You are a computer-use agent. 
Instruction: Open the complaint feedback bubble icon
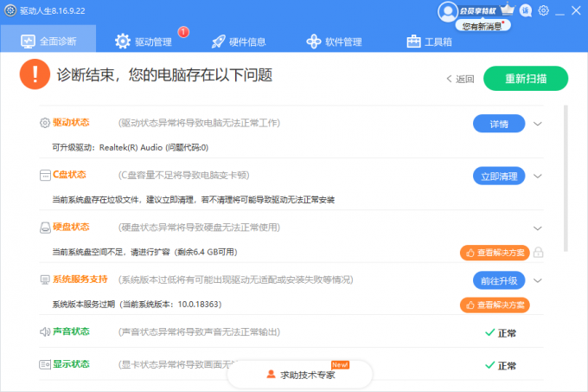527,10
